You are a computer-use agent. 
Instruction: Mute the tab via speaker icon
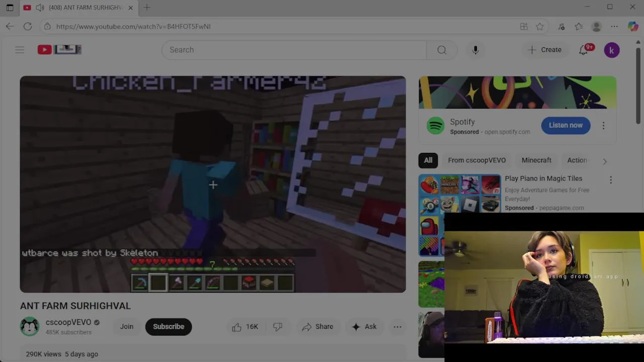(x=40, y=8)
